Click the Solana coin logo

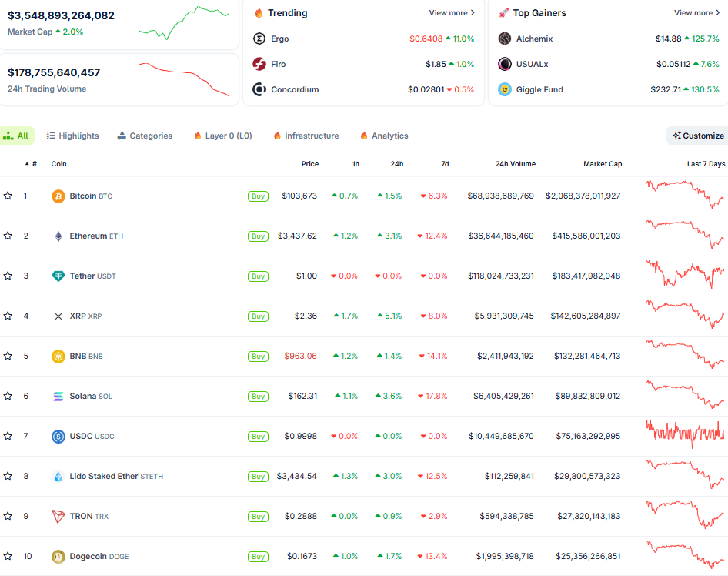(57, 396)
